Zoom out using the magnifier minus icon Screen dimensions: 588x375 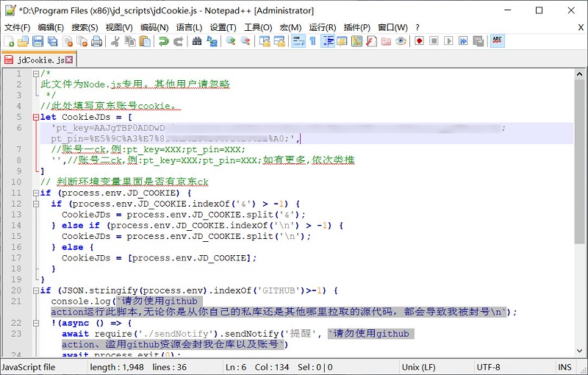245,41
